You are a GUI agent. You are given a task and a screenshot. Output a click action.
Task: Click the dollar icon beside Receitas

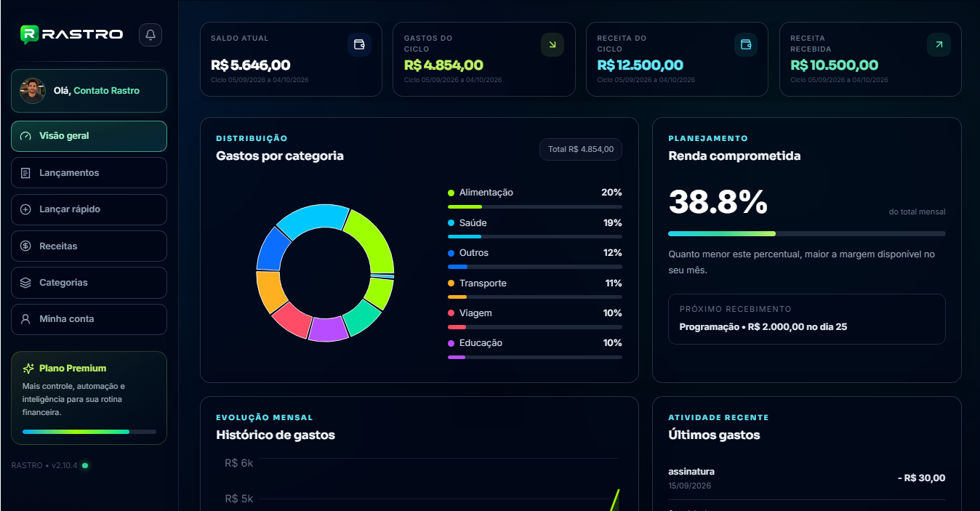pos(25,246)
